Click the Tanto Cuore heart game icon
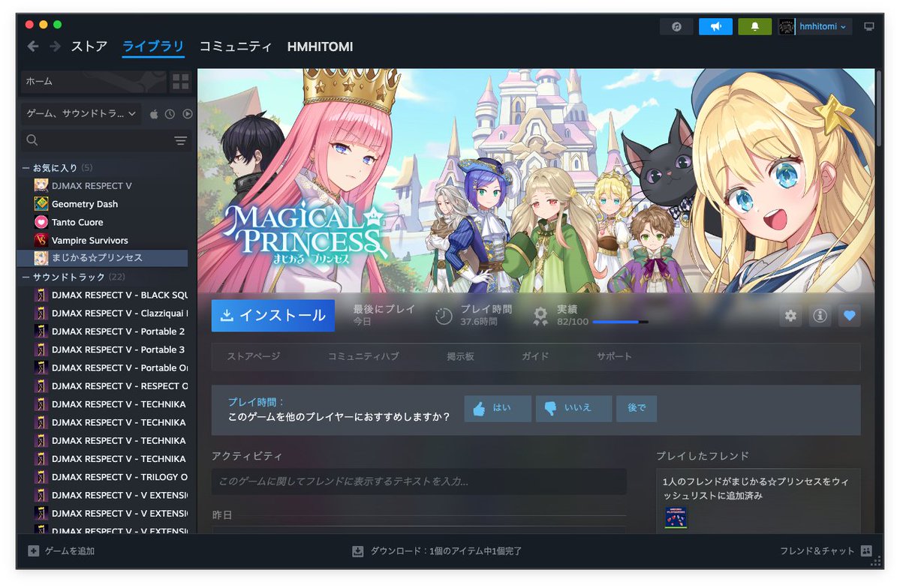The height and width of the screenshot is (588, 900). click(x=41, y=222)
